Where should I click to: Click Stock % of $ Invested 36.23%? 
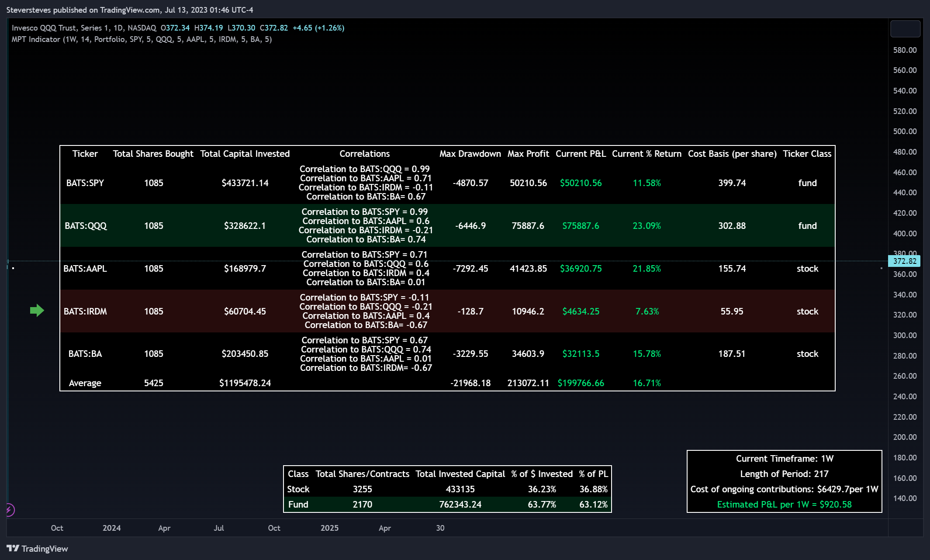542,489
